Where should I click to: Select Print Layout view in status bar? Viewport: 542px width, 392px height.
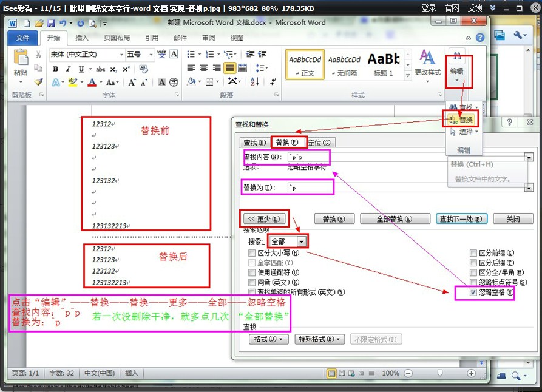[331, 373]
